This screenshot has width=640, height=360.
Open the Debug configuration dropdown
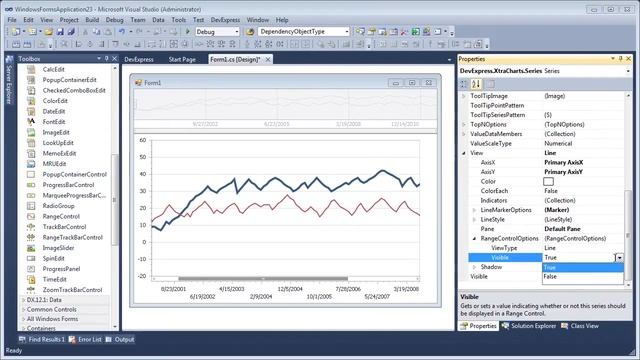tap(236, 31)
